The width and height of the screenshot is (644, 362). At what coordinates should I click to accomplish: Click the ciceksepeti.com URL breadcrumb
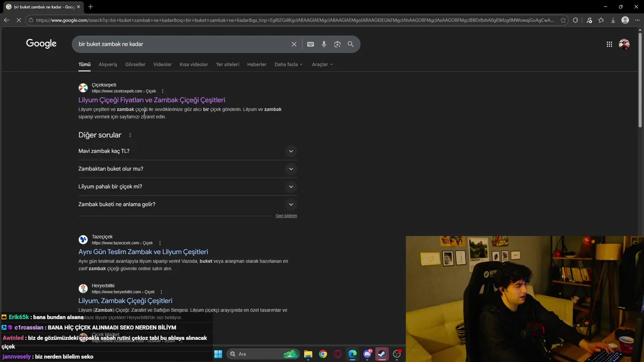(x=124, y=91)
